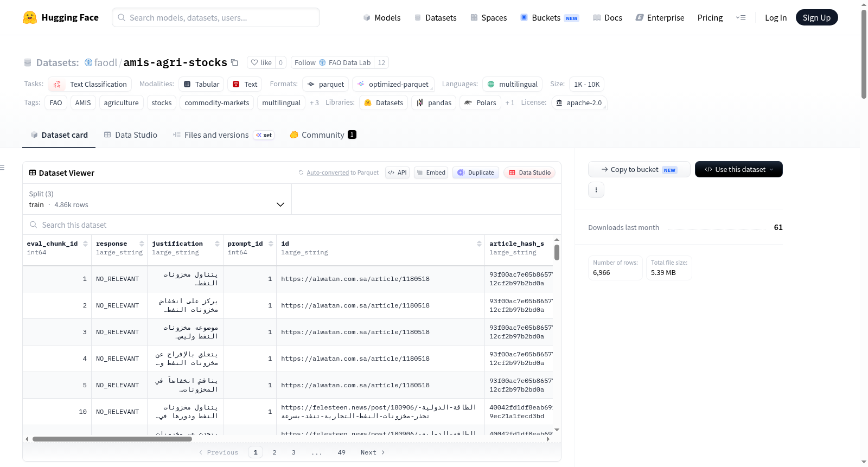This screenshot has width=868, height=467.
Task: Go to the Next page
Action: (373, 452)
